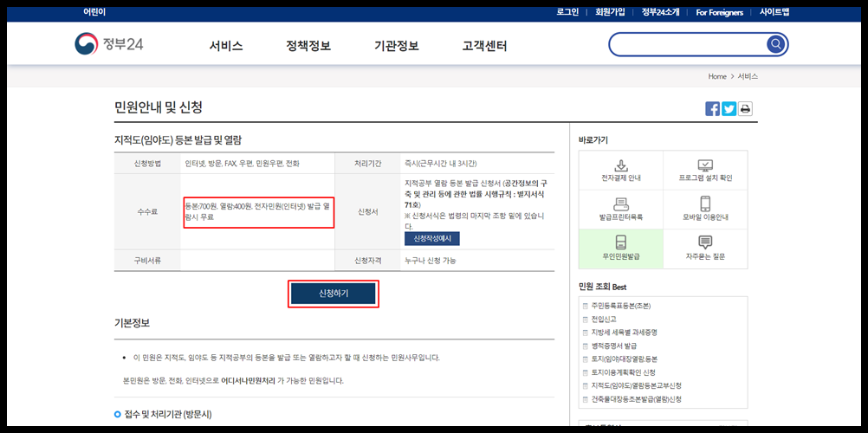The image size is (868, 433).
Task: Open 발급프린터목록 shortcut icon
Action: (x=620, y=204)
